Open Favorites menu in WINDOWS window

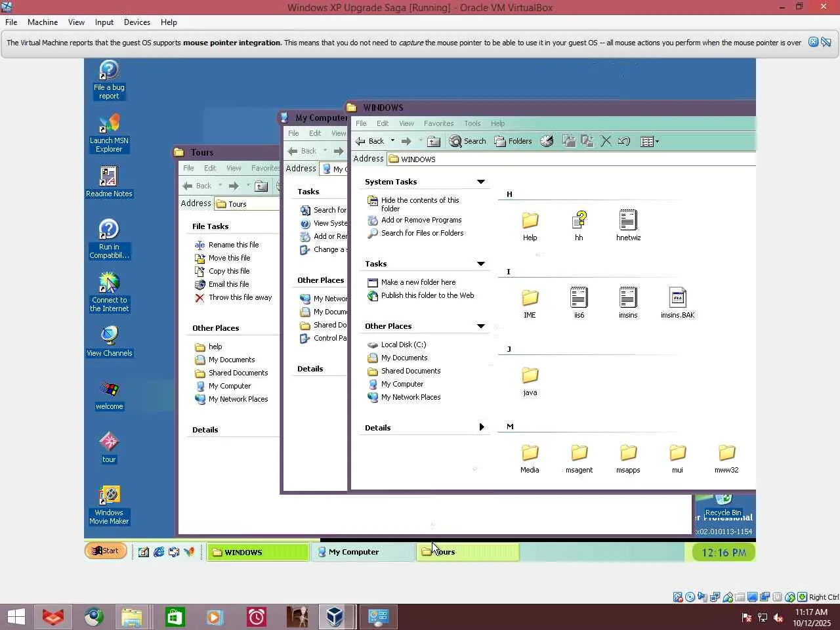tap(438, 123)
